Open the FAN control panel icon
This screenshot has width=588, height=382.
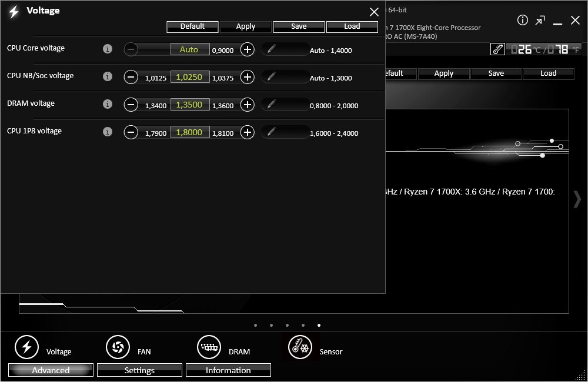tap(118, 347)
